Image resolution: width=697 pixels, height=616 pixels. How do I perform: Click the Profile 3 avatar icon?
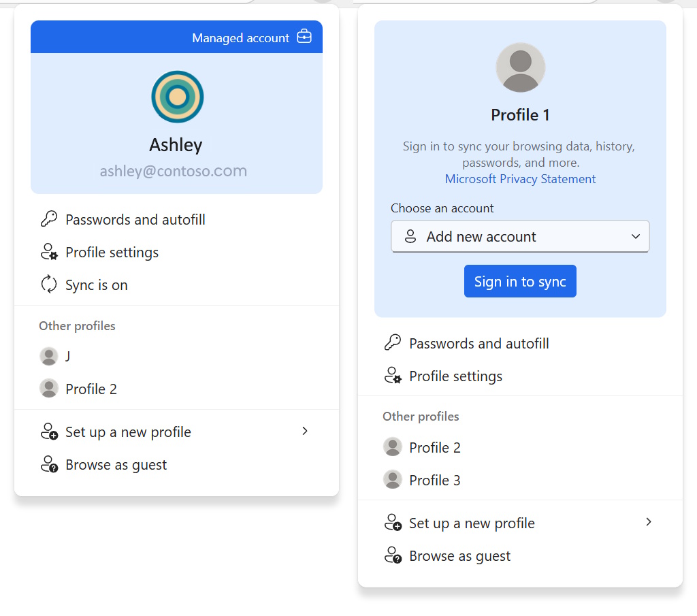[x=393, y=480]
